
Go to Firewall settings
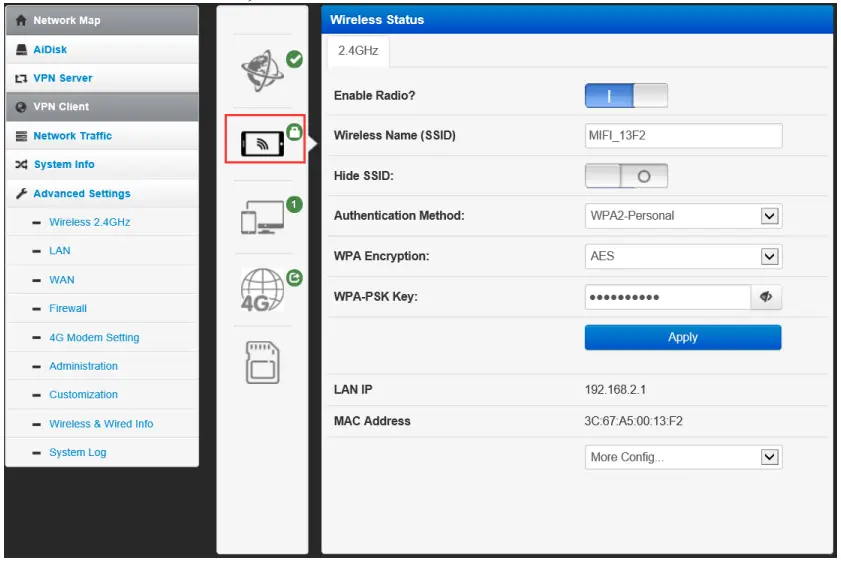click(x=102, y=308)
